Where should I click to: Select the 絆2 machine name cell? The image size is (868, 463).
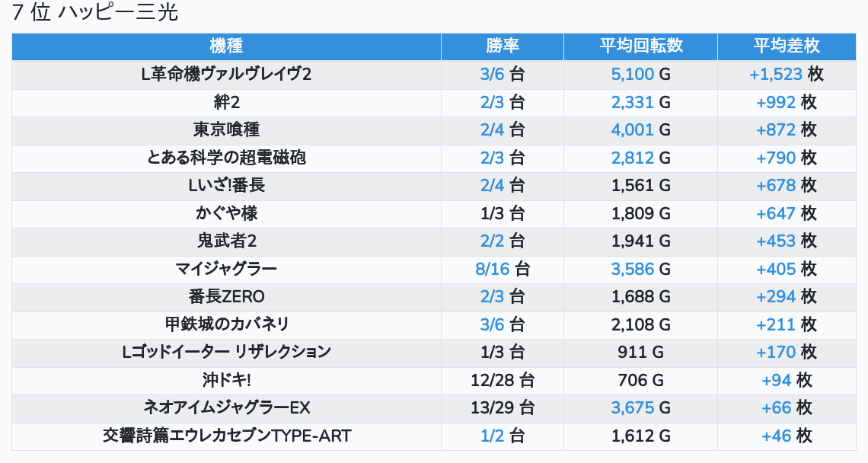click(x=227, y=102)
